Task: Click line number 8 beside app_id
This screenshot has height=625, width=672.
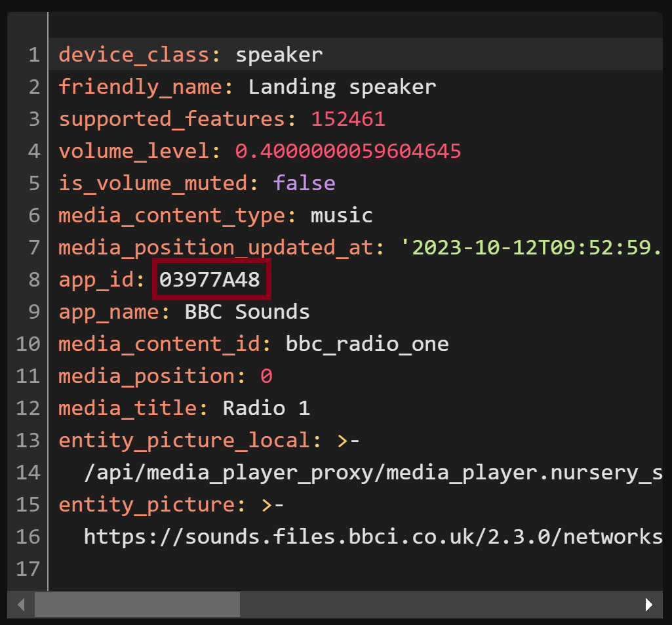Action: tap(34, 279)
